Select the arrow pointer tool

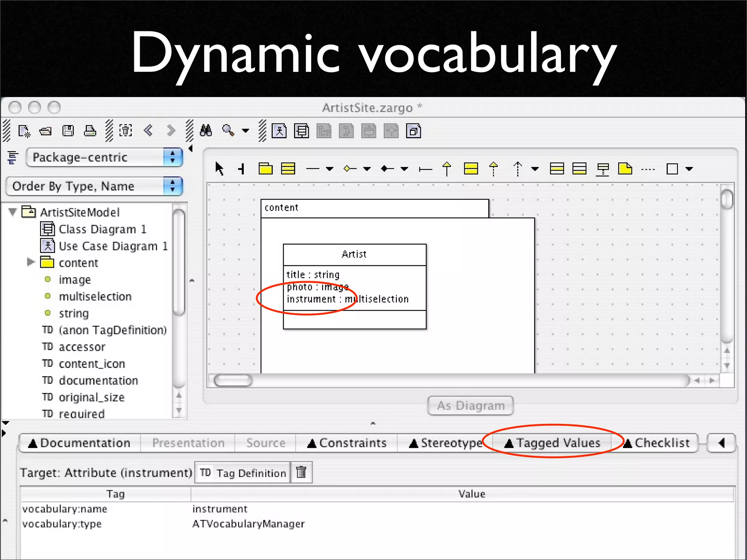(219, 169)
